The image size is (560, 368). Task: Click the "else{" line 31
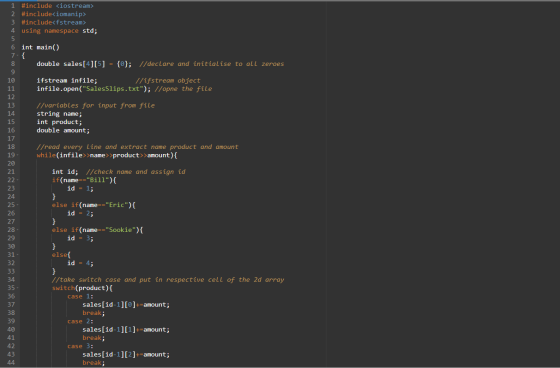[61, 255]
